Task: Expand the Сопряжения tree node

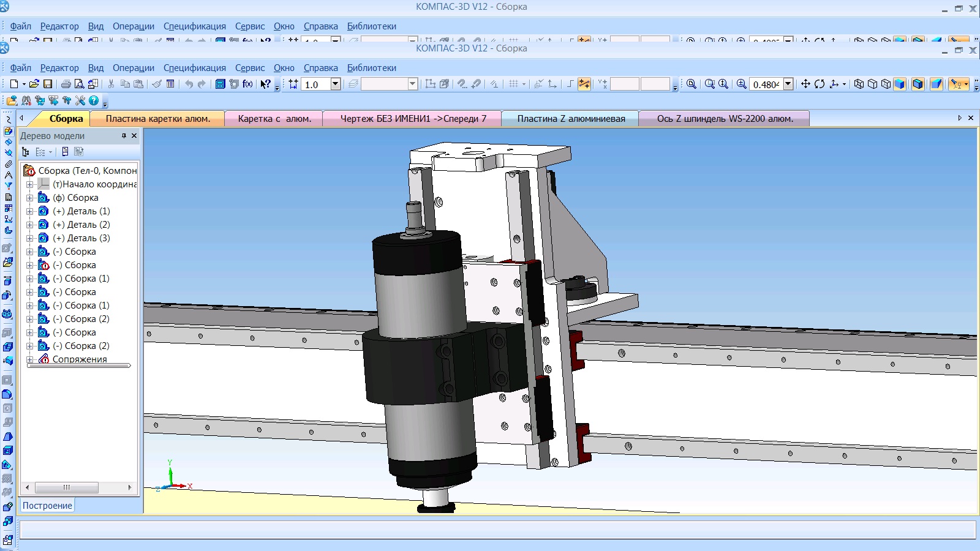Action: point(29,359)
